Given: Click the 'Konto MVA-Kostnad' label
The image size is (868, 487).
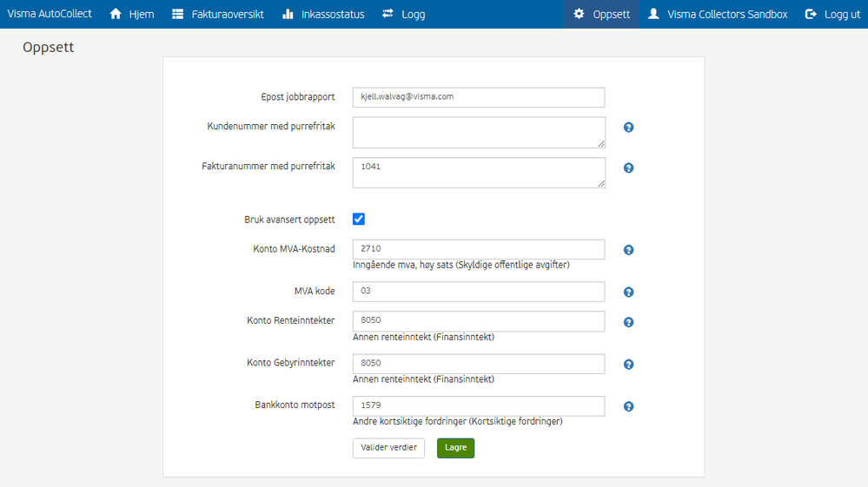Looking at the screenshot, I should click(294, 249).
